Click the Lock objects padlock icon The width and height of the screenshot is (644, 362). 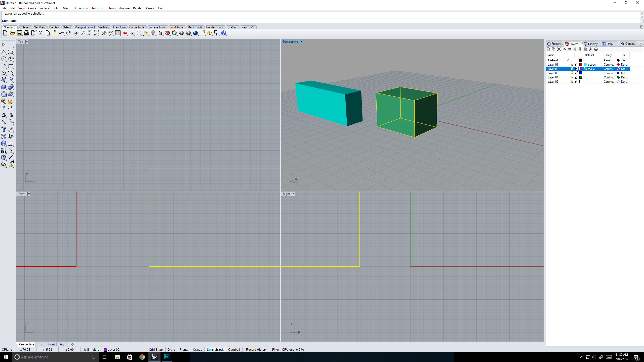(160, 33)
